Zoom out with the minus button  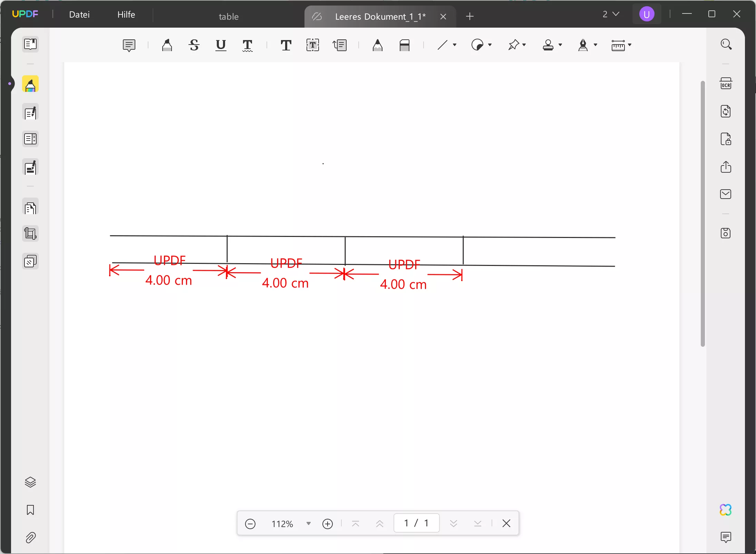pyautogui.click(x=250, y=524)
